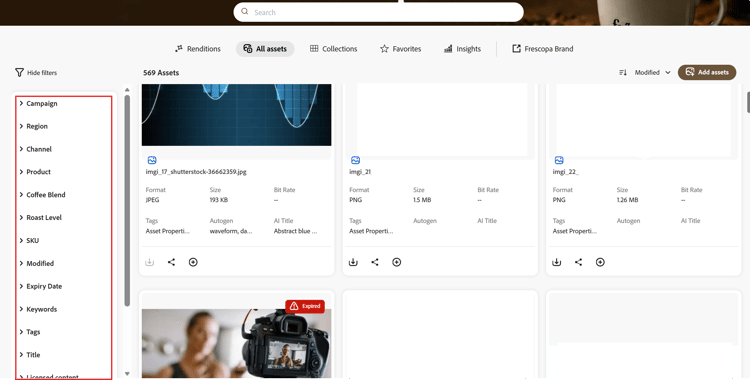Click add-to-collection icon on imgi_17 card
This screenshot has height=380, width=750.
[x=193, y=262]
